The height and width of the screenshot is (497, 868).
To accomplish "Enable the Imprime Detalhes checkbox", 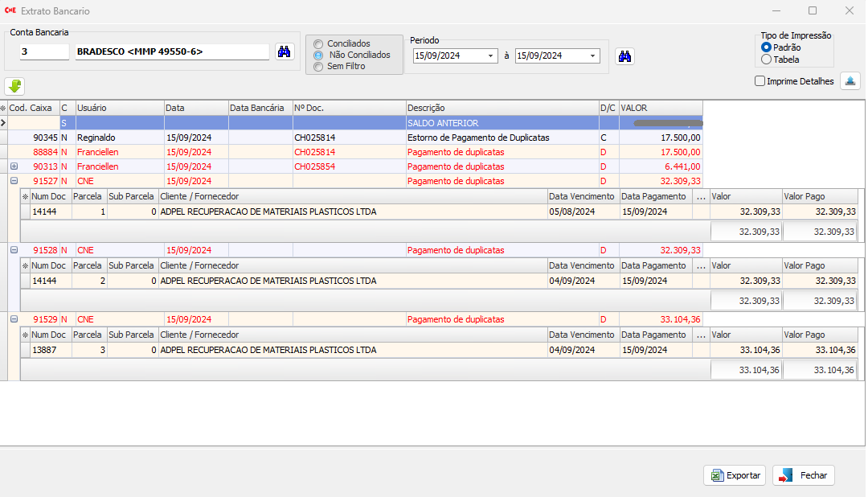I will click(759, 81).
